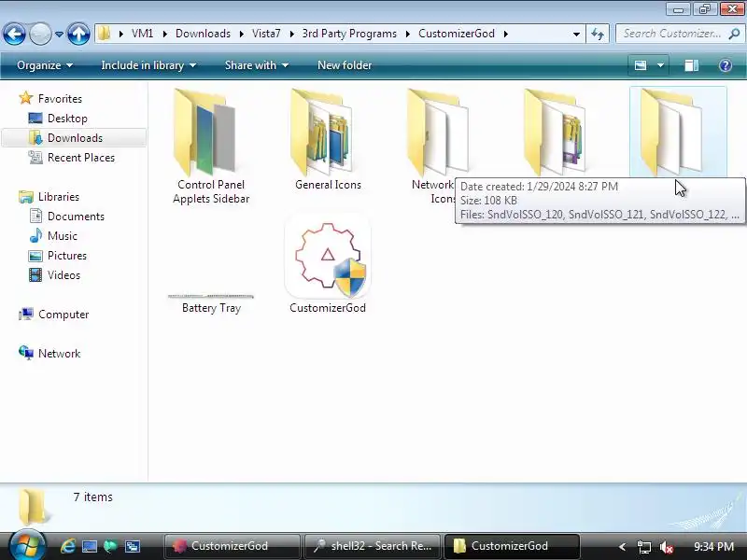
Task: Select the Control Panel Applets Sidebar folder
Action: (211, 147)
